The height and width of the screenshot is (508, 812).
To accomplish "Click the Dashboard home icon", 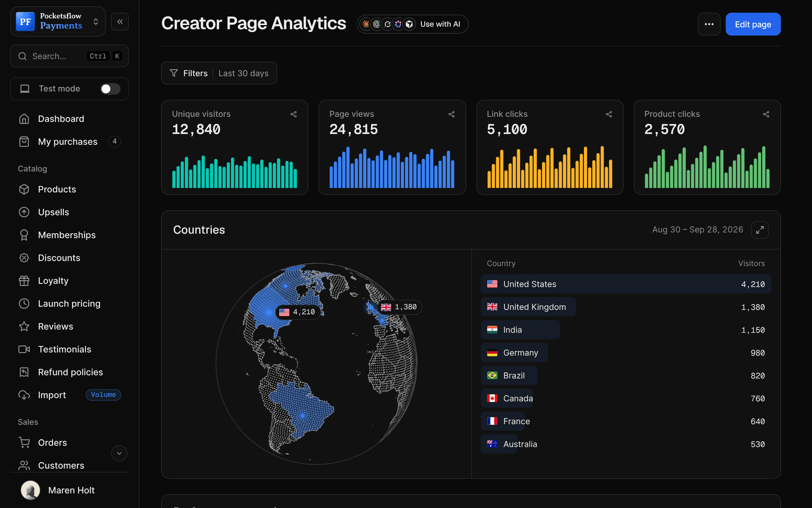I will [24, 119].
